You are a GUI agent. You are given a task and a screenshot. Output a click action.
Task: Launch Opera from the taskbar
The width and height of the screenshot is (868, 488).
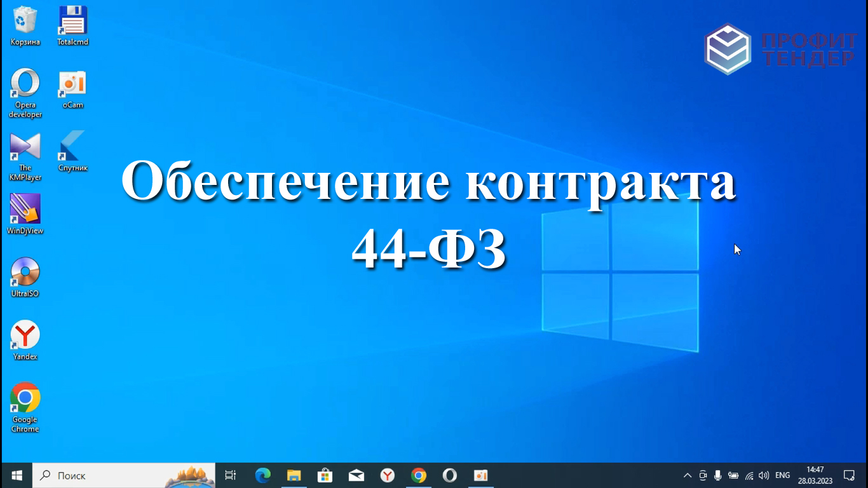click(449, 475)
